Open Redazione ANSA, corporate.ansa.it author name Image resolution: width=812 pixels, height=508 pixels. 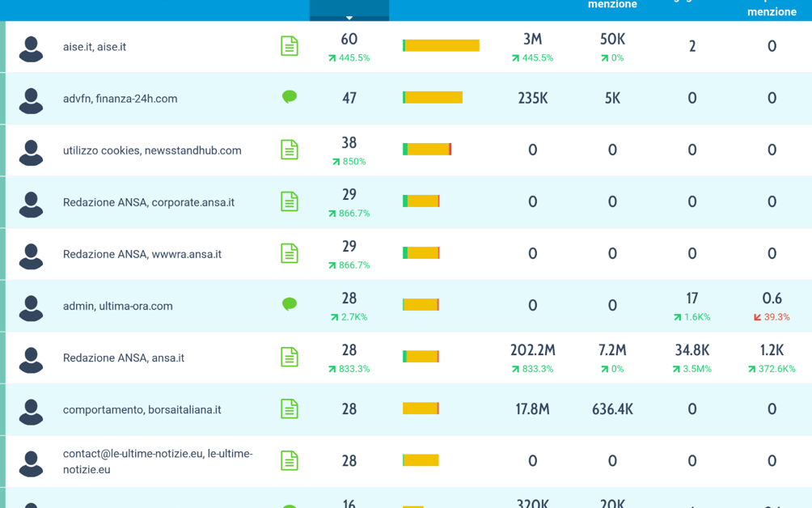[149, 202]
